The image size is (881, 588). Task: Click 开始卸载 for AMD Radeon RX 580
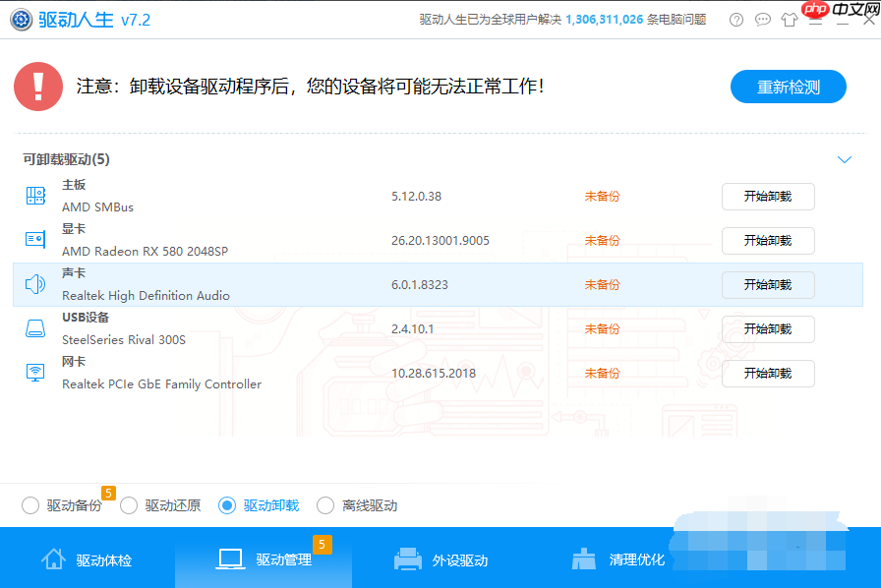click(x=768, y=241)
